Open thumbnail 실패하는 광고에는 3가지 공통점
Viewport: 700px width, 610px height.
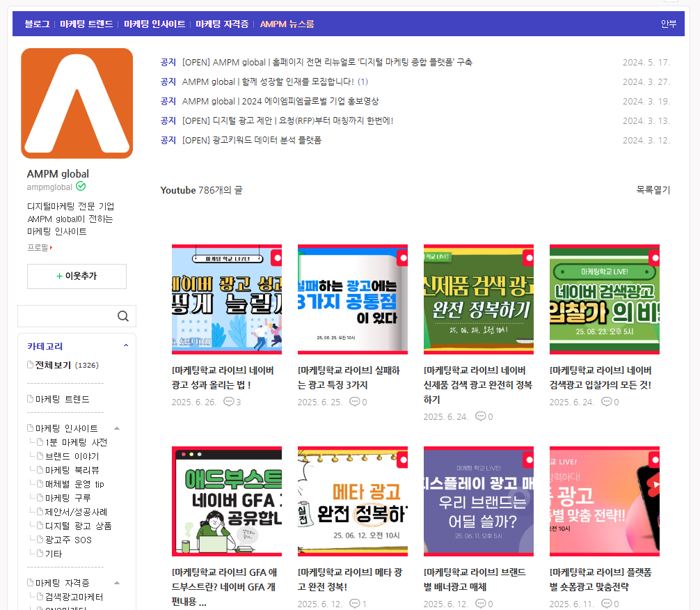(x=353, y=299)
